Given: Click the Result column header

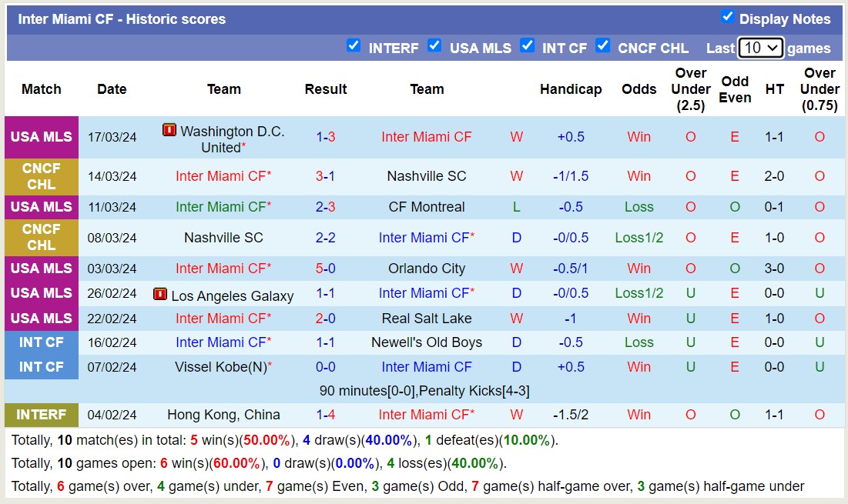Looking at the screenshot, I should tap(325, 88).
